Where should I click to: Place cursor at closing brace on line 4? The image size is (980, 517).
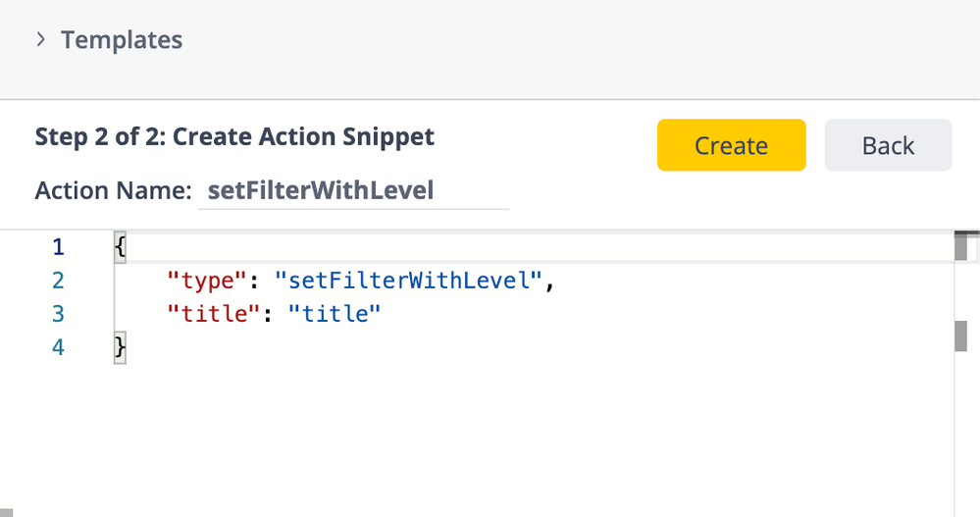point(121,347)
